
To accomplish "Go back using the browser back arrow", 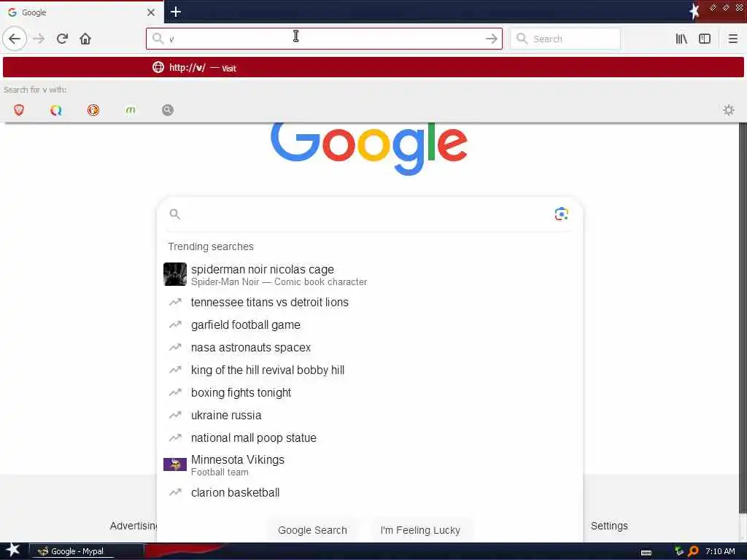I will [15, 39].
